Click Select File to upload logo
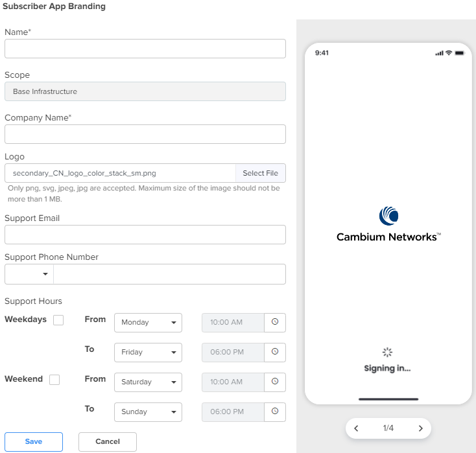476x453 pixels. 260,173
